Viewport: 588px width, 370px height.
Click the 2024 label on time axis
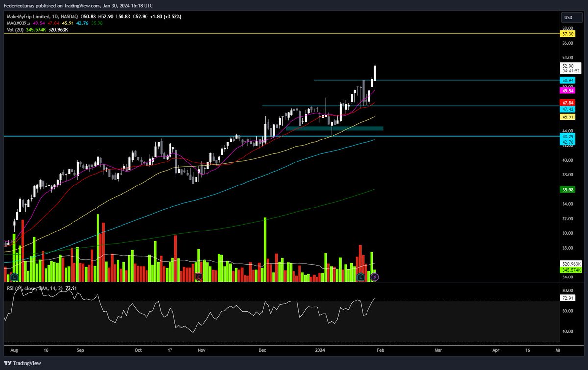[x=320, y=350]
